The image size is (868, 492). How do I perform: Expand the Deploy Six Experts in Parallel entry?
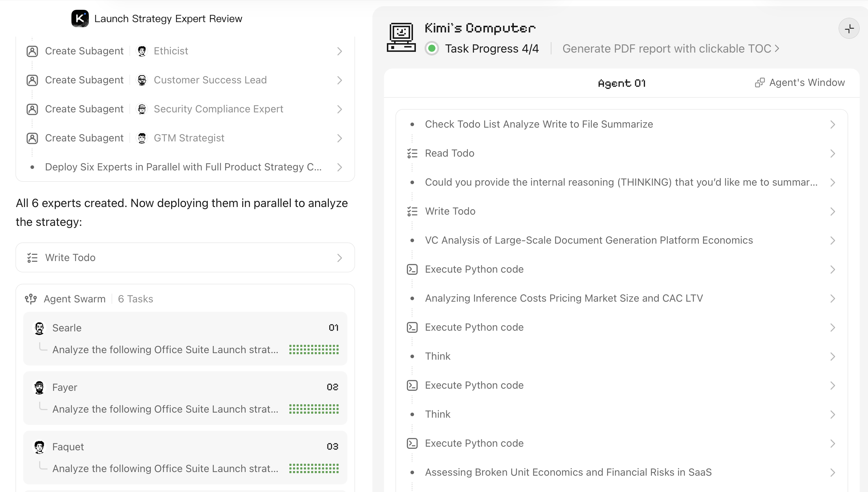[339, 167]
